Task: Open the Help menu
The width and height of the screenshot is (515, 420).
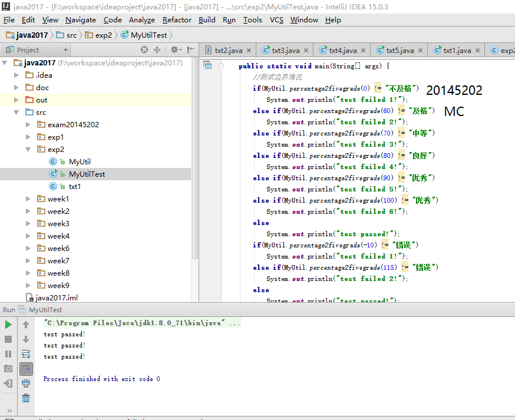Action: 333,20
